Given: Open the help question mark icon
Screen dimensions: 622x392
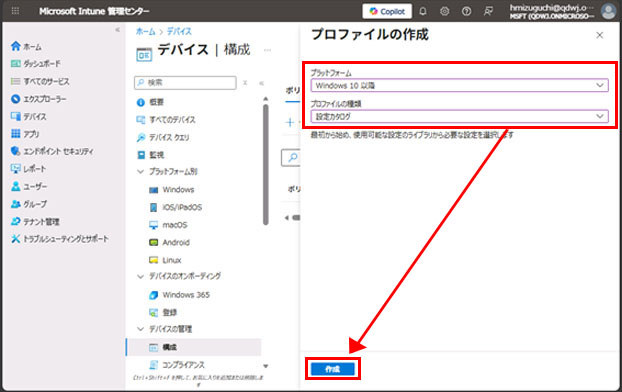Looking at the screenshot, I should (x=466, y=11).
